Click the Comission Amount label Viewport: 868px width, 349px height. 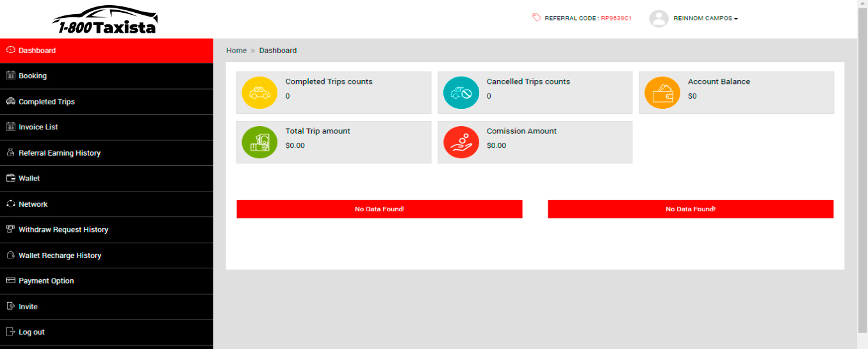521,131
